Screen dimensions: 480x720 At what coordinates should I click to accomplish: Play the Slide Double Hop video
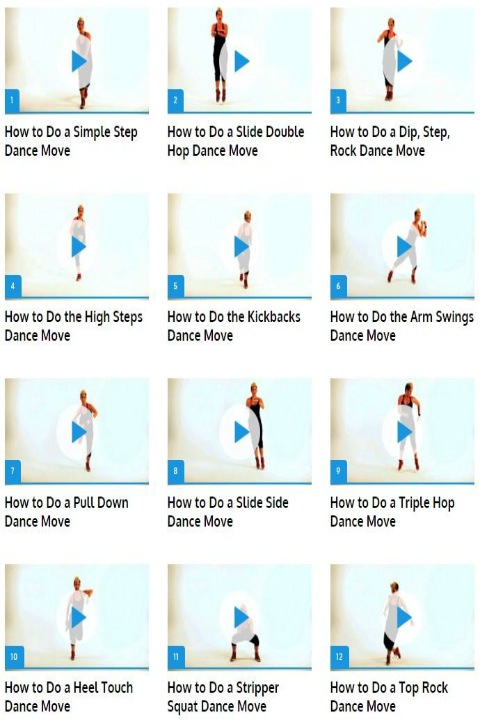pyautogui.click(x=240, y=61)
